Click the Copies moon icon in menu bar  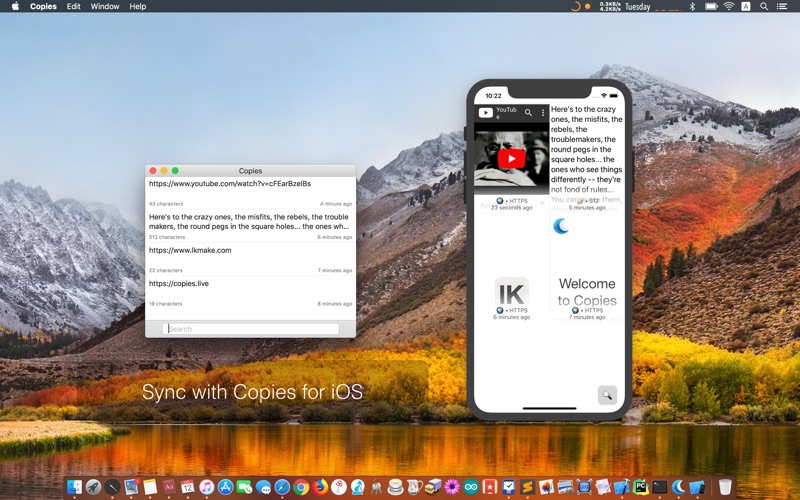[576, 6]
